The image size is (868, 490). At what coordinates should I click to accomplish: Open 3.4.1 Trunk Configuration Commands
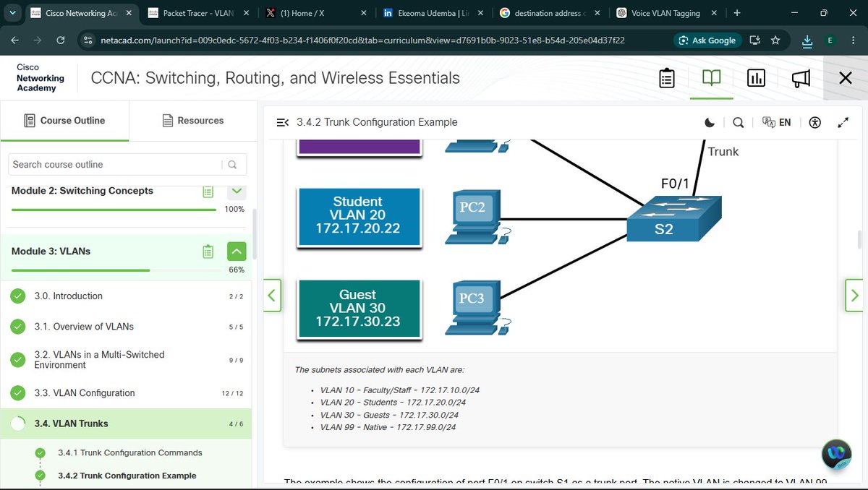130,452
